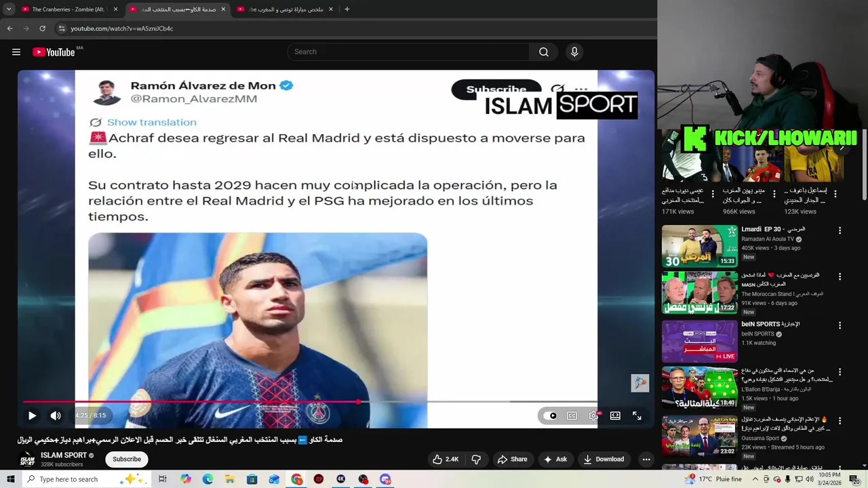The width and height of the screenshot is (868, 488).
Task: Start voice search with the microphone icon
Action: [x=574, y=52]
